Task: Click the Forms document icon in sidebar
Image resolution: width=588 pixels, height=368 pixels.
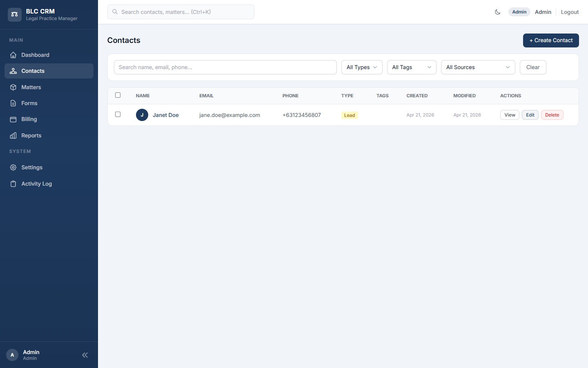Action: click(13, 103)
